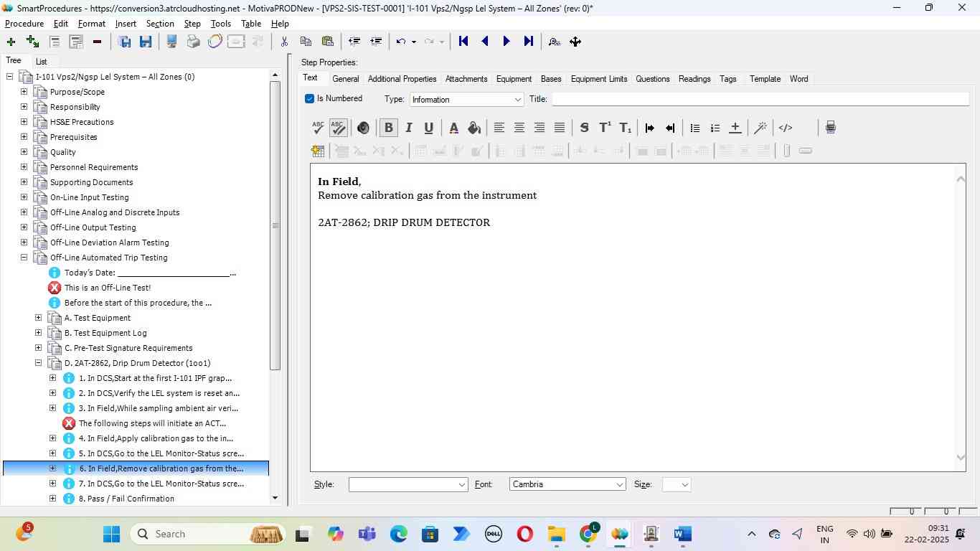
Task: Switch to the General tab
Action: point(345,79)
